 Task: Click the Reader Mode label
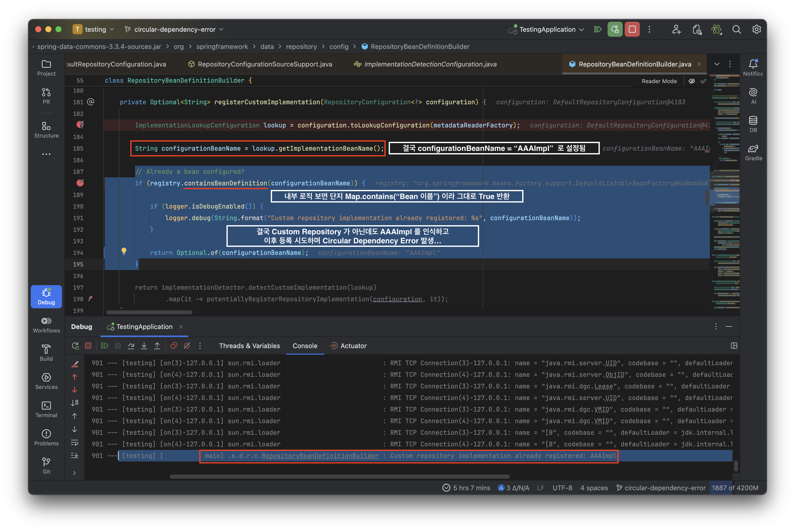659,81
